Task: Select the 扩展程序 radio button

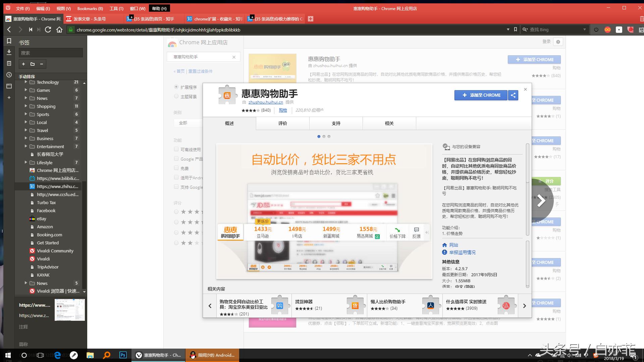Action: click(176, 86)
